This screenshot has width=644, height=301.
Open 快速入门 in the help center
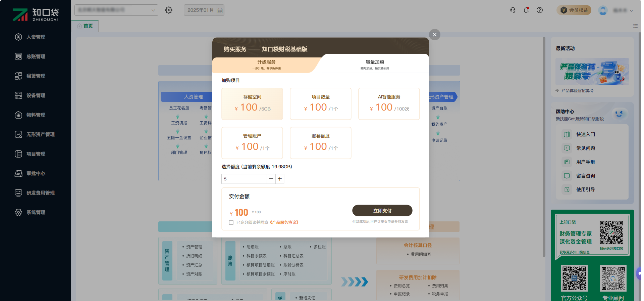(x=586, y=134)
